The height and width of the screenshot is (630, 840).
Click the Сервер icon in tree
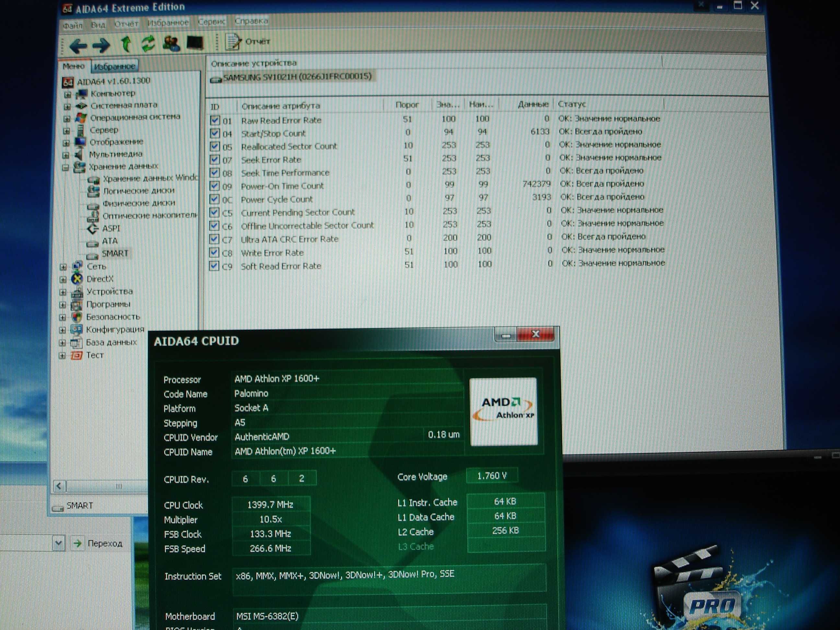[80, 130]
